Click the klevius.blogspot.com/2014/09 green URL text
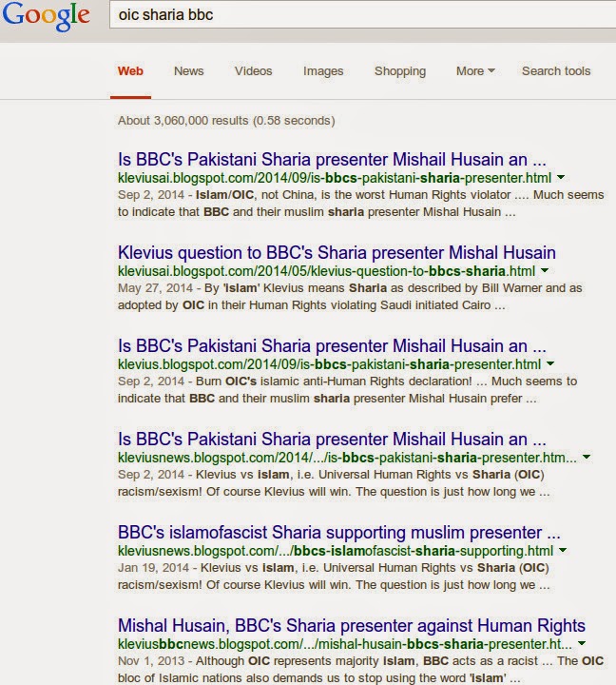The image size is (616, 685). 329,364
